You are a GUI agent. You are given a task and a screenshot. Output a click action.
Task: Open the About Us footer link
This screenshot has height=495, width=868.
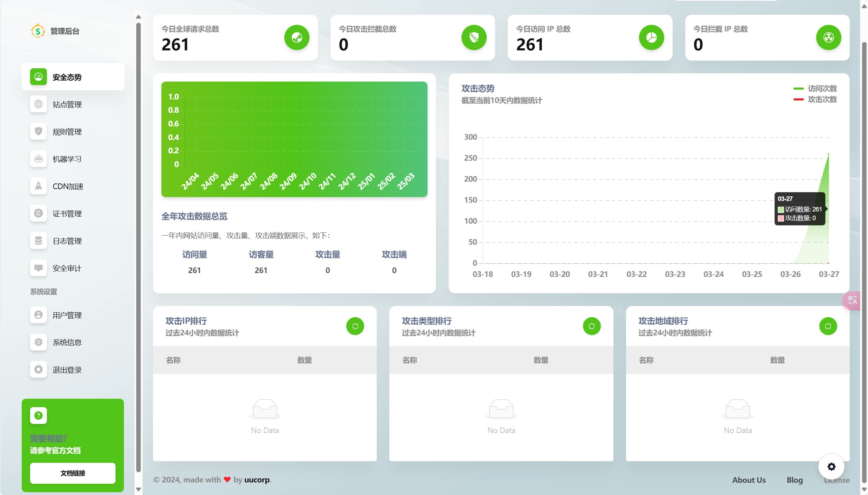point(749,480)
